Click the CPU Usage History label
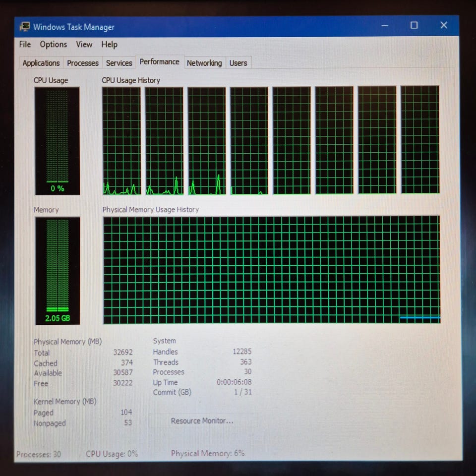This screenshot has height=476, width=476. pos(131,80)
